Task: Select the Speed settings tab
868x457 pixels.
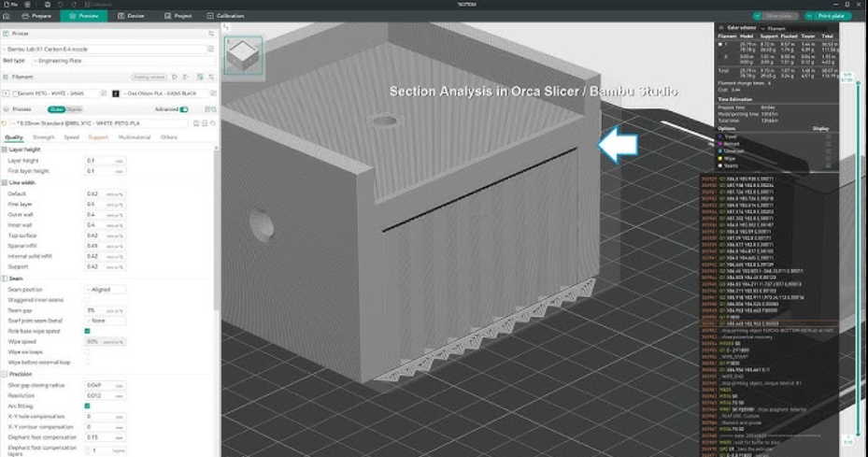Action: 71,137
